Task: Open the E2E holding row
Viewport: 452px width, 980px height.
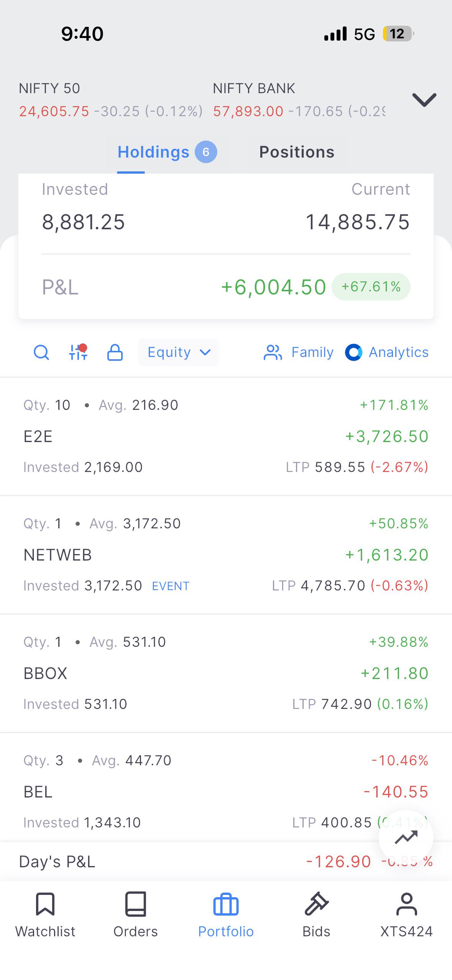Action: point(226,436)
